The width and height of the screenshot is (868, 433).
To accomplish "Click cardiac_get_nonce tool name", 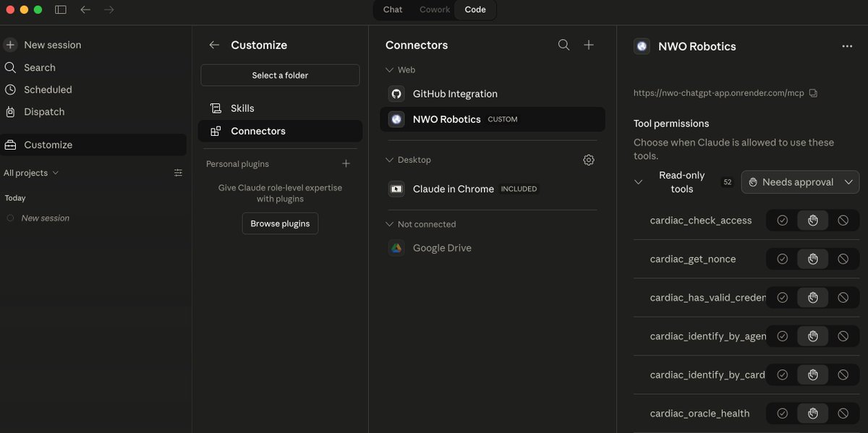I will 693,259.
